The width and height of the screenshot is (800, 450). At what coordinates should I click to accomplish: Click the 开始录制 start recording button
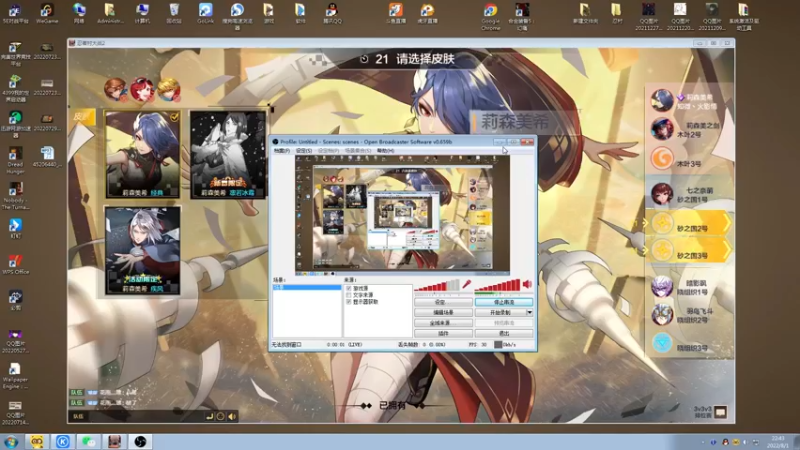501,312
